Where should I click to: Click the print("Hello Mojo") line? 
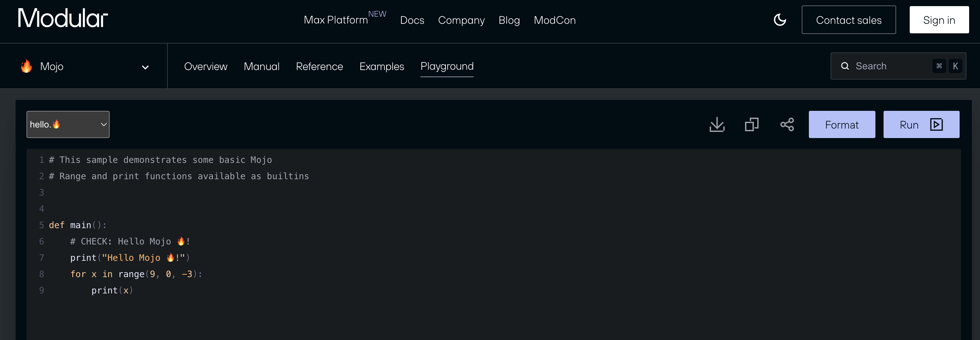(x=130, y=258)
